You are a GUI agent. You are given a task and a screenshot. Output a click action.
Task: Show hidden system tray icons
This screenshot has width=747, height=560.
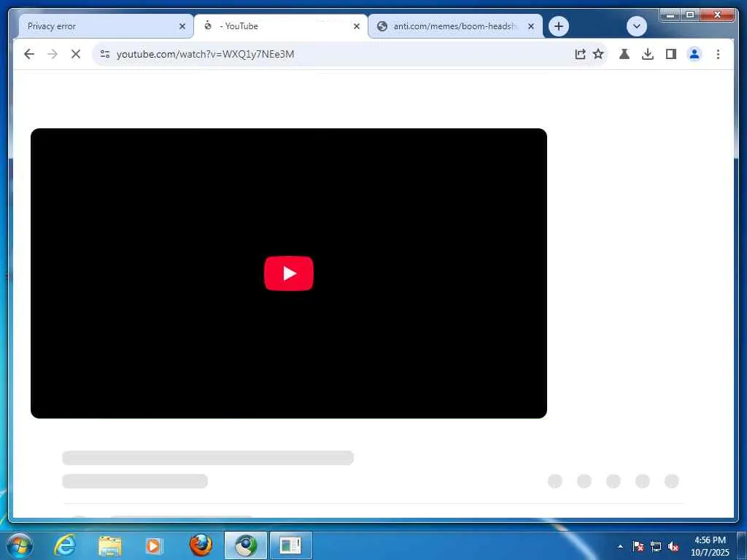(620, 546)
